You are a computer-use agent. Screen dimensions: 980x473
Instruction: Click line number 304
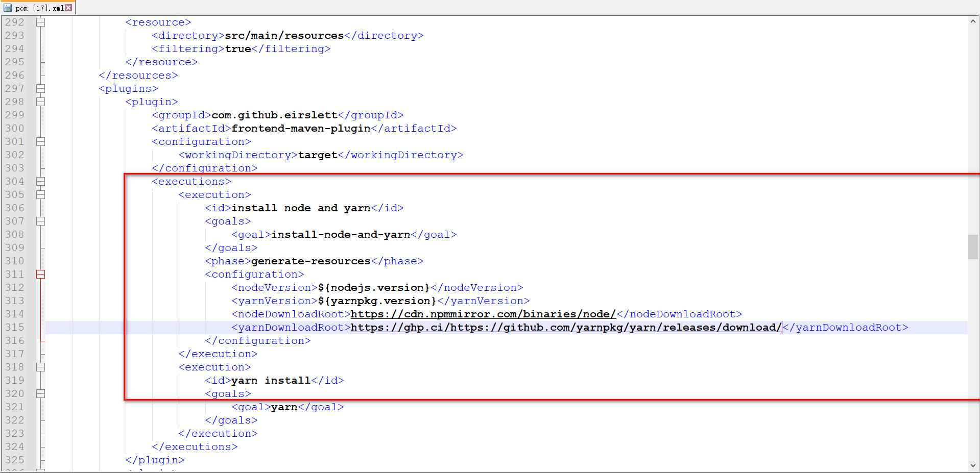(x=15, y=182)
